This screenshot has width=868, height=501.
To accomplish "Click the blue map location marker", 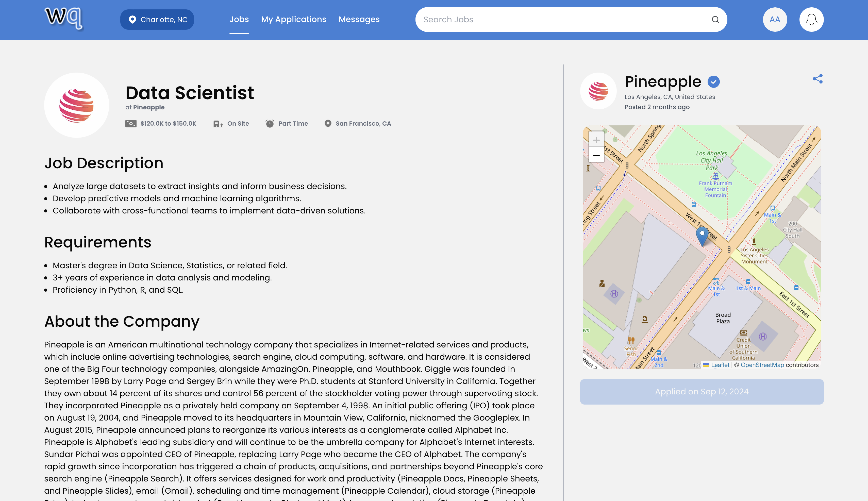I will pyautogui.click(x=702, y=236).
